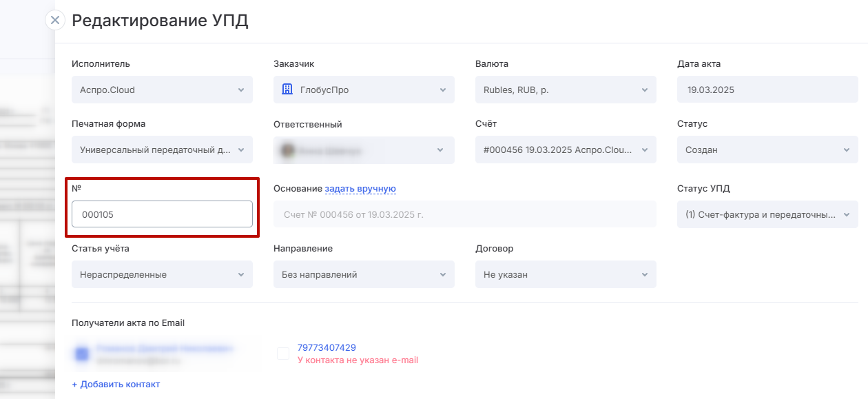
Task: Expand the Статья учёта dropdown
Action: (x=162, y=274)
